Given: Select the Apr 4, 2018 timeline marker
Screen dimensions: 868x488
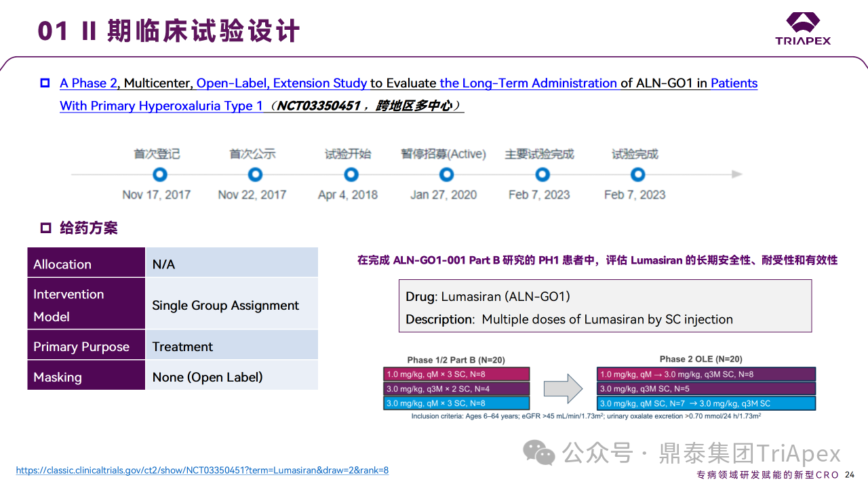Looking at the screenshot, I should 351,175.
